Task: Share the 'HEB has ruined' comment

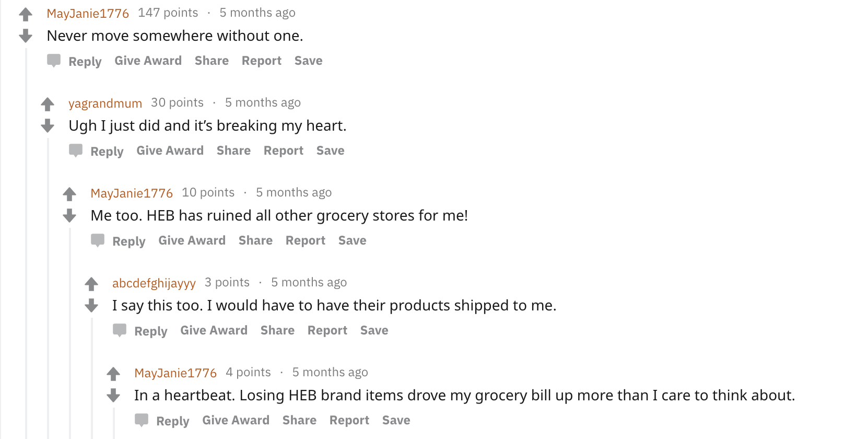Action: point(255,240)
